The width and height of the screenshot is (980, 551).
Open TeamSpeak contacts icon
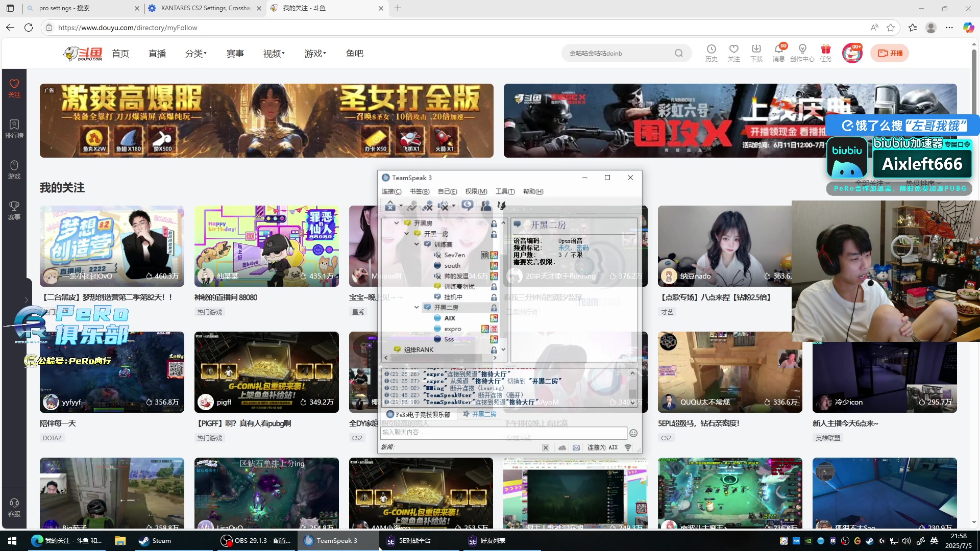(x=486, y=206)
